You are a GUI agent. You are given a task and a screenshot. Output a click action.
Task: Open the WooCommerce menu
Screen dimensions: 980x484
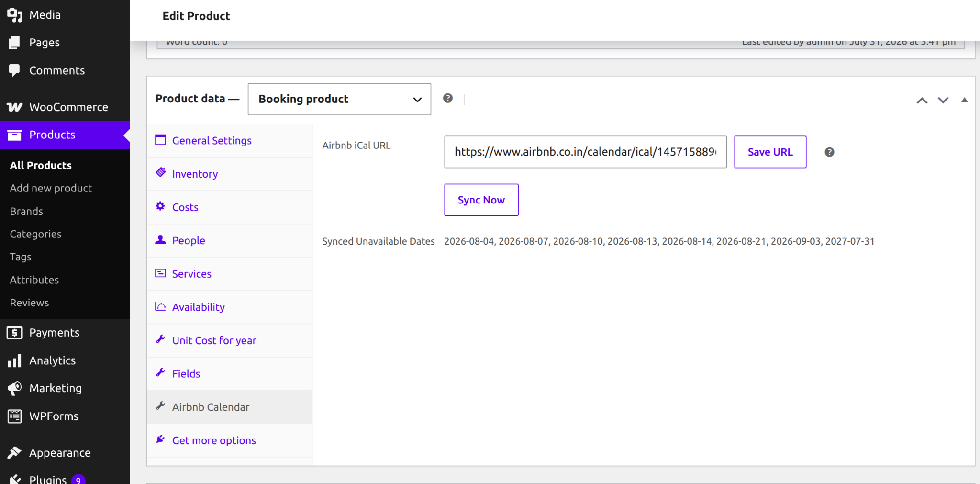pyautogui.click(x=65, y=107)
